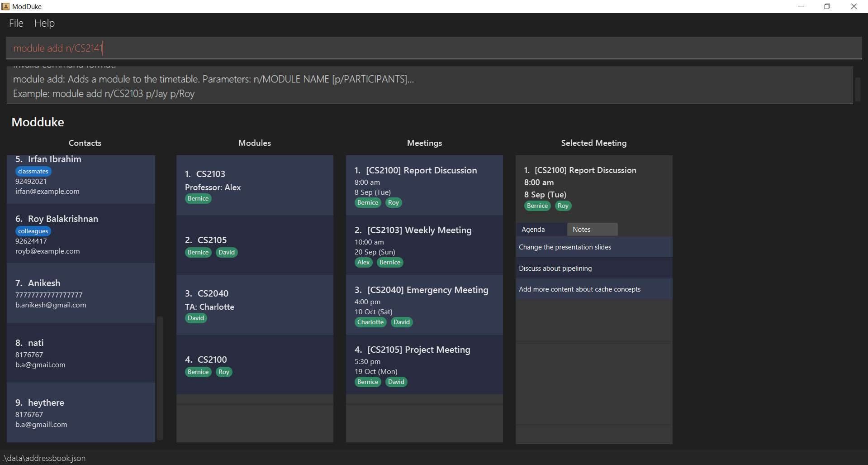Click Bernice tag in Weekly Meeting
This screenshot has height=465, width=868.
[390, 263]
